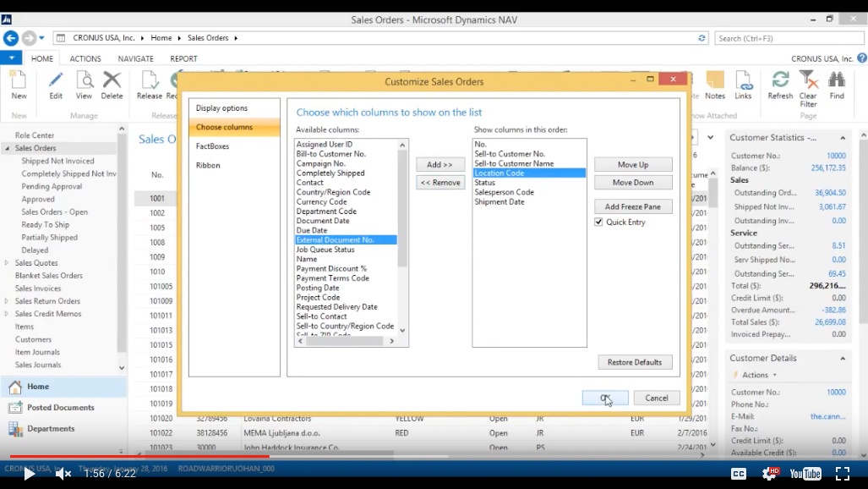This screenshot has height=489, width=868.
Task: Open the Actions dropdown in Customer Details
Action: (x=760, y=375)
